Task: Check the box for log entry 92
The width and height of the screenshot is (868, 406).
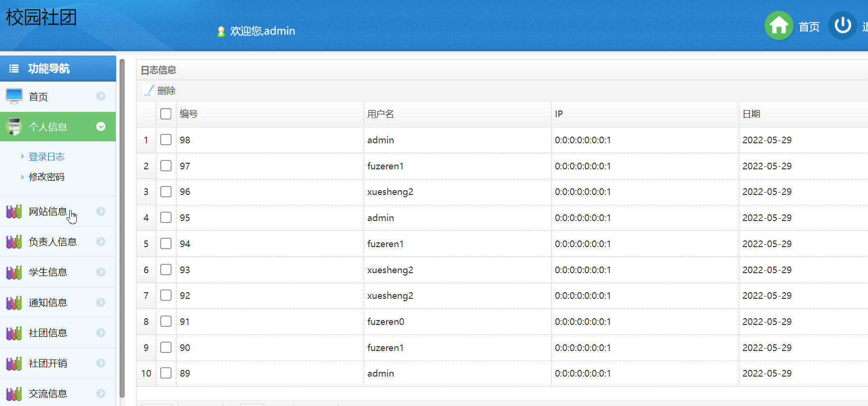Action: click(166, 295)
